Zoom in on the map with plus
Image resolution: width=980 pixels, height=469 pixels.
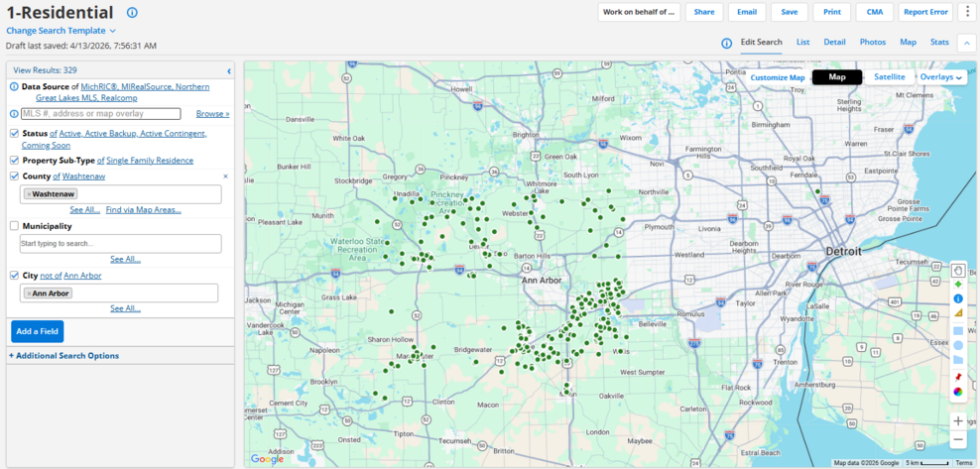[x=958, y=420]
